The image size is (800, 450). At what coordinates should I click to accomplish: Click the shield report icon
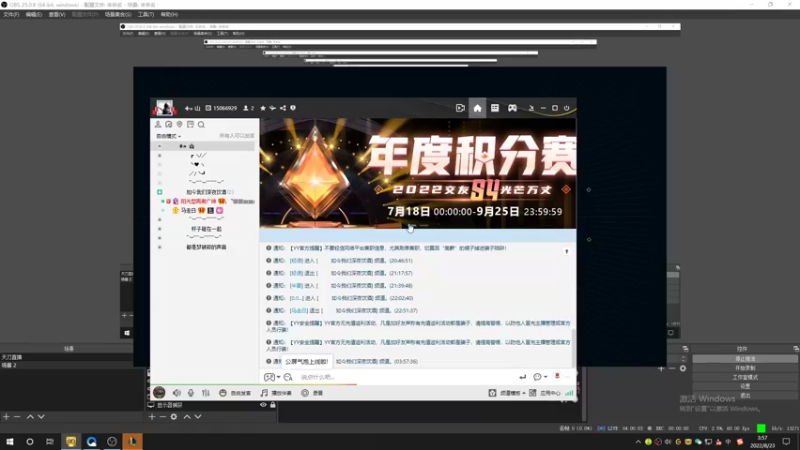(293, 108)
